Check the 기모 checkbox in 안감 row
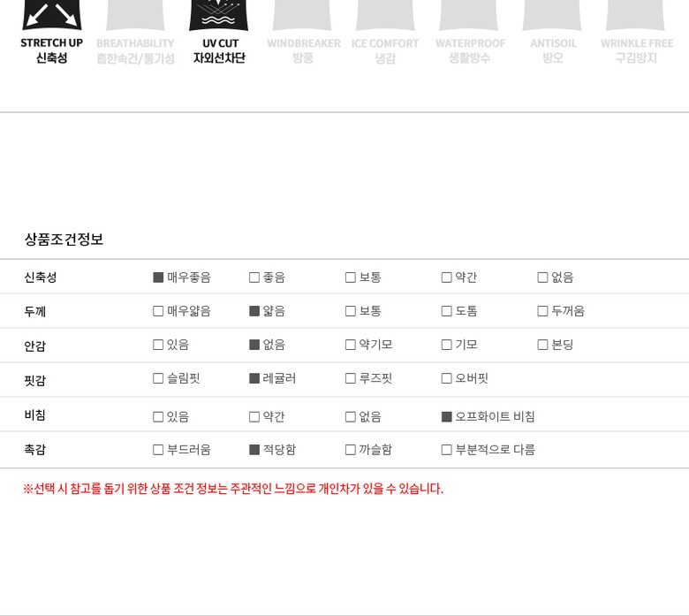Viewport: 689px width, 616px height. (447, 345)
